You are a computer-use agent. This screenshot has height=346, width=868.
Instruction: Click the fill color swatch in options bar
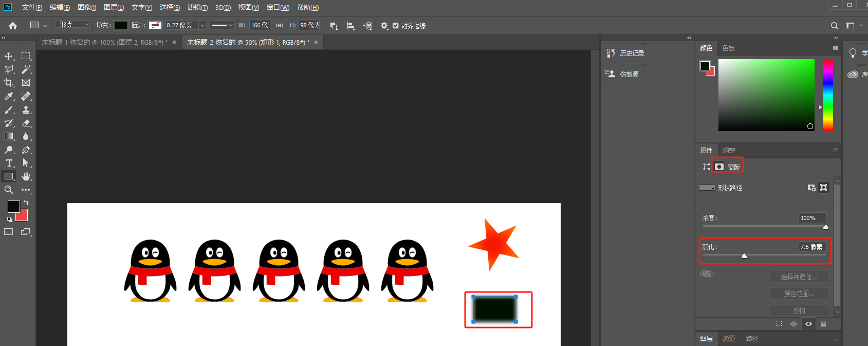click(x=121, y=25)
